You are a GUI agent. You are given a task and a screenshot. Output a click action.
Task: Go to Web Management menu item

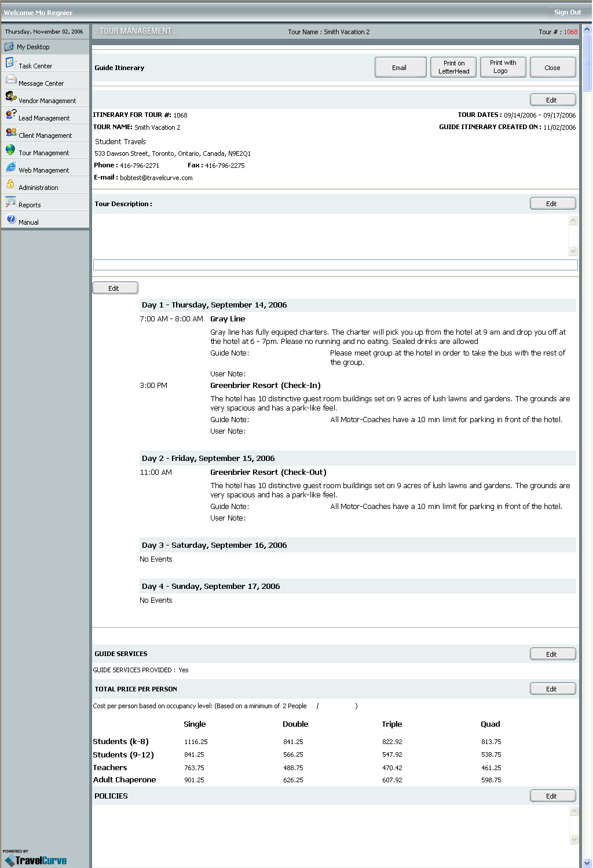43,170
